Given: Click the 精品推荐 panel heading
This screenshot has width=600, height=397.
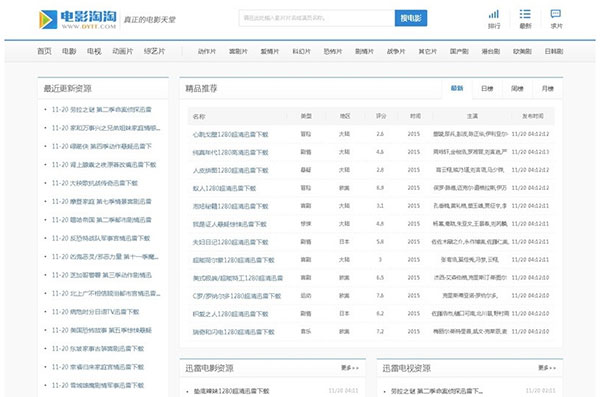Looking at the screenshot, I should pos(201,88).
